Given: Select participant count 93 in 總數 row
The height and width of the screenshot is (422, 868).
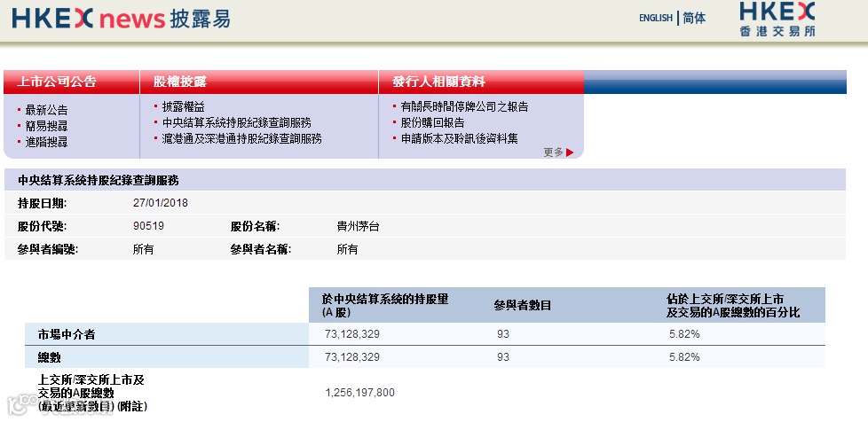Looking at the screenshot, I should pos(503,357).
